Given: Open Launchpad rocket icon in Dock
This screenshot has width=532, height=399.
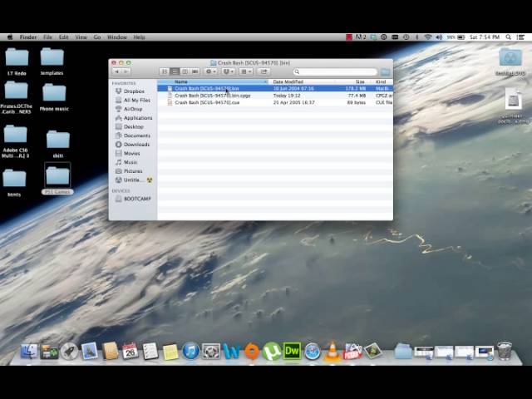Looking at the screenshot, I should tap(69, 351).
